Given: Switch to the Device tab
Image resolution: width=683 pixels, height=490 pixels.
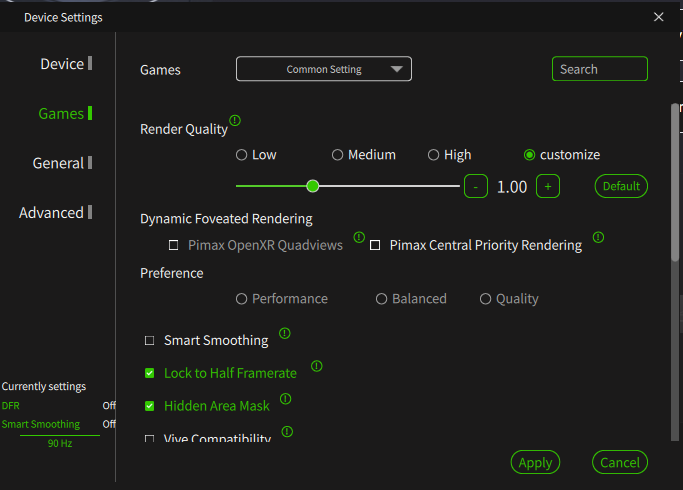Looking at the screenshot, I should coord(66,64).
